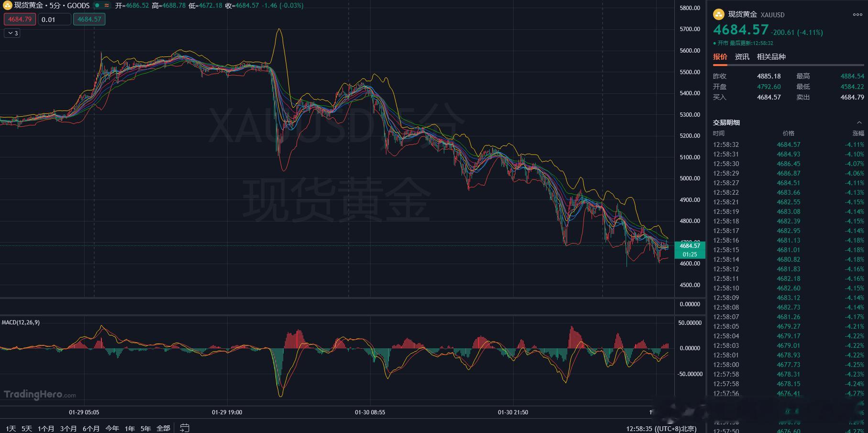Open the three-dot options icon in the XAUUSD panel
Image resolution: width=868 pixels, height=433 pixels.
coord(857,15)
